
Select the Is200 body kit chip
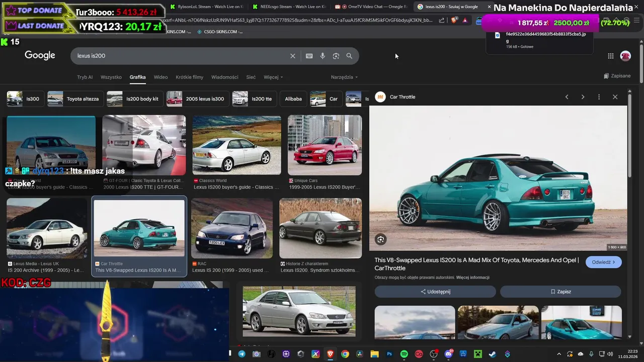pyautogui.click(x=135, y=99)
